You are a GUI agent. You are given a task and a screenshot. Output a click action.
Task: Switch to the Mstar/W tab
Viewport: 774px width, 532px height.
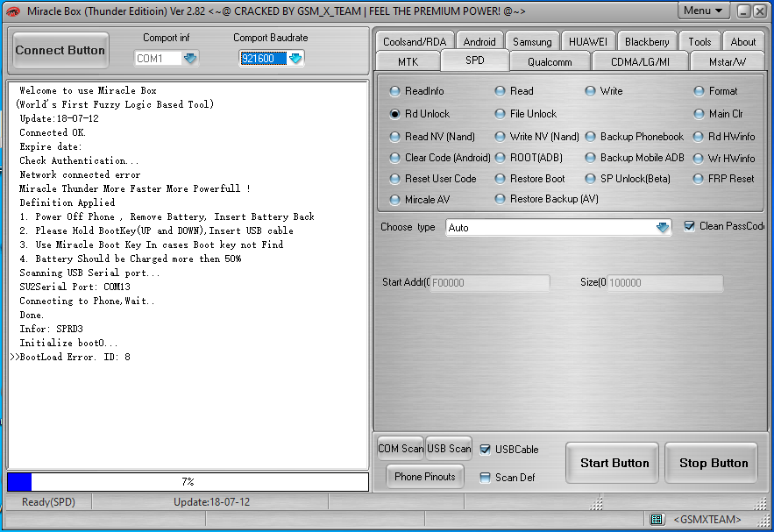click(x=728, y=62)
